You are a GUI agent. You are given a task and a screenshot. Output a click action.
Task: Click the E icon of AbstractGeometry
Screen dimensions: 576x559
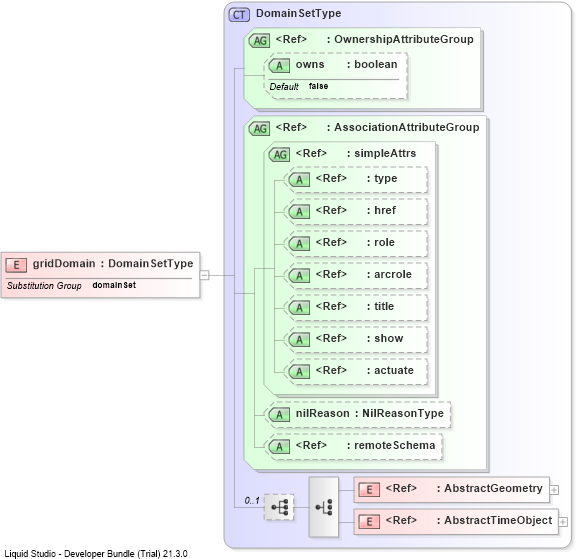(369, 490)
